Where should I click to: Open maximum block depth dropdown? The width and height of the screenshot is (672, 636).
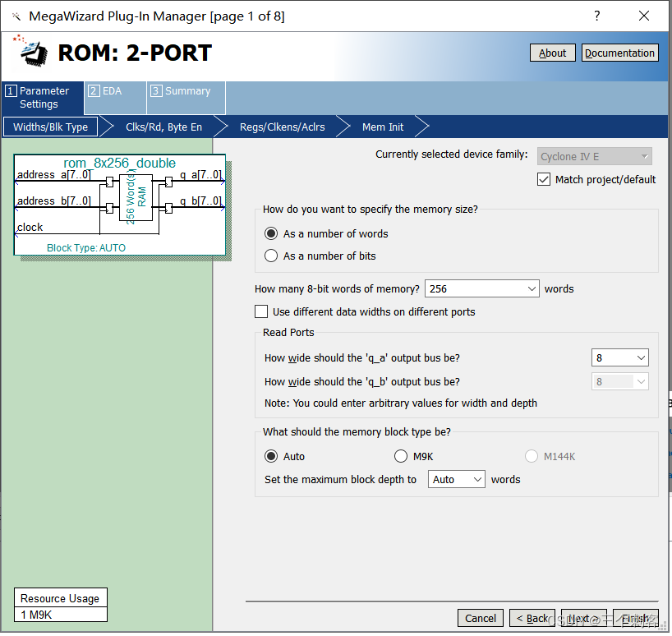[457, 479]
